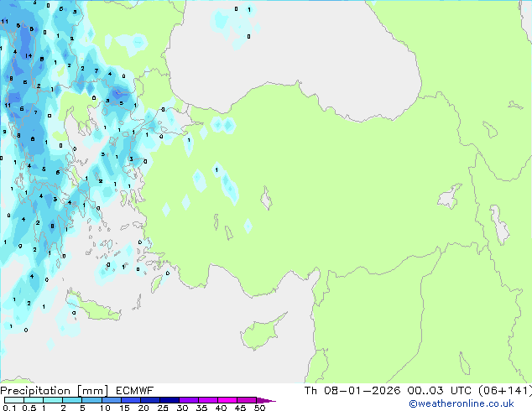Click the 'Precipitation [mm]' title text
Image resolution: width=532 pixels, height=411 pixels.
[x=55, y=391]
